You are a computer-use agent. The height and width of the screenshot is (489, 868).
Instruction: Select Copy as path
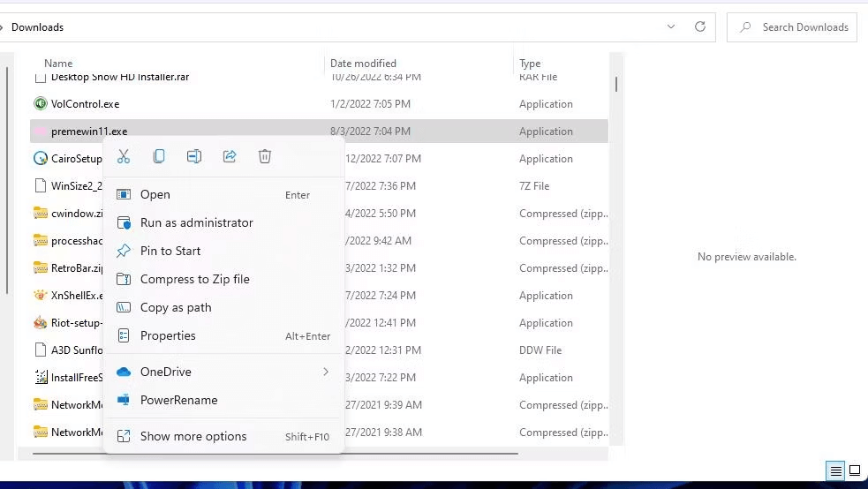click(223, 307)
